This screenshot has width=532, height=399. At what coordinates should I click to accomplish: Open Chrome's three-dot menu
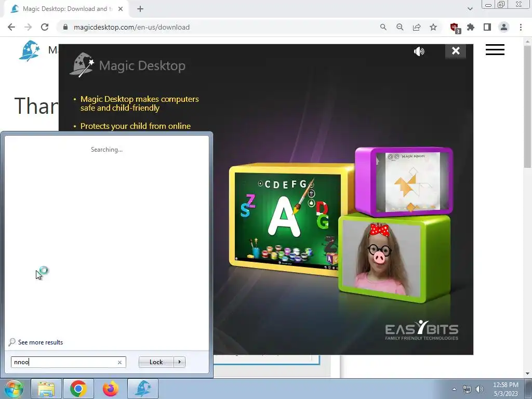point(521,27)
